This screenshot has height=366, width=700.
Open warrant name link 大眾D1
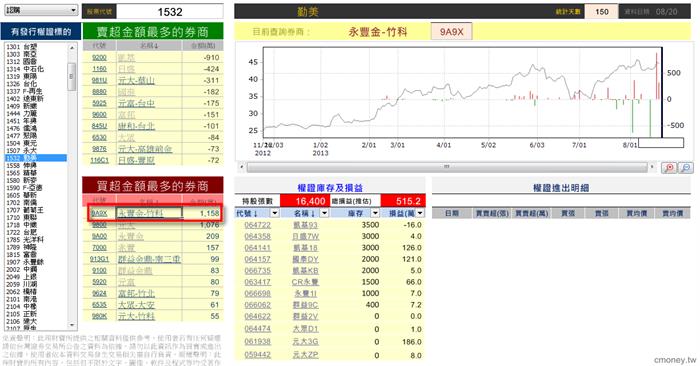coord(305,329)
